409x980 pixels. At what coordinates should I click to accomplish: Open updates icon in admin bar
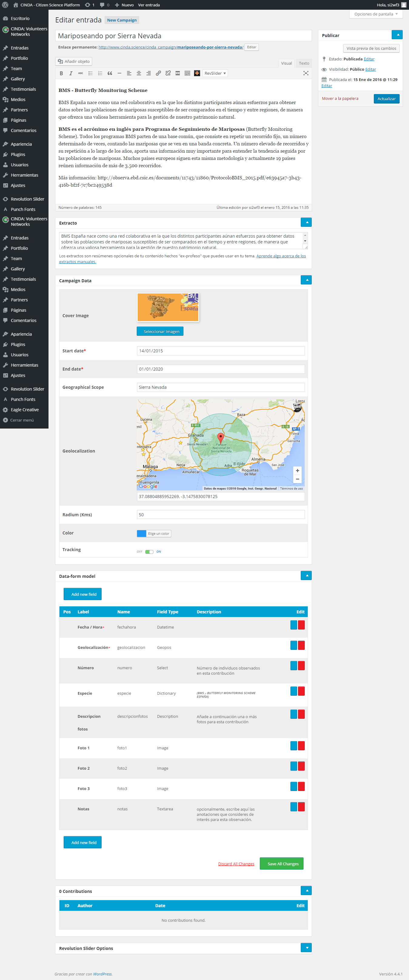point(89,5)
